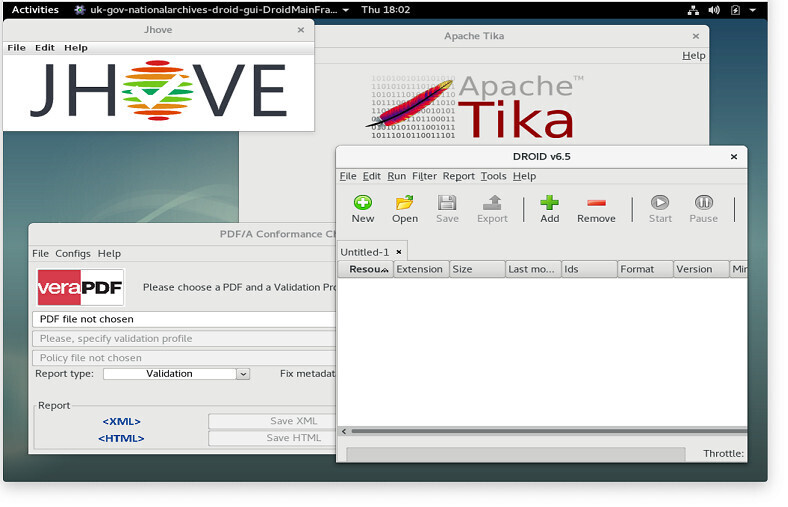788x507 pixels.
Task: Open the Edit menu in Jhove
Action: click(45, 48)
